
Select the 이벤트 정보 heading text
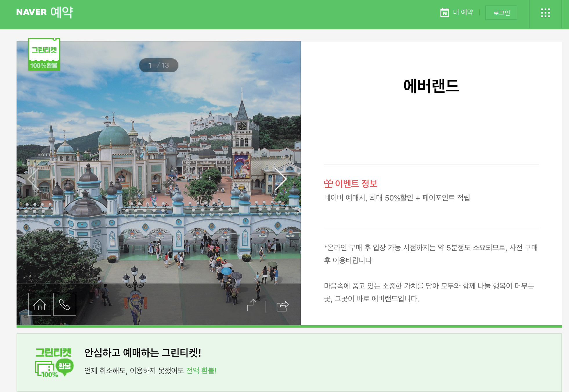pos(356,183)
